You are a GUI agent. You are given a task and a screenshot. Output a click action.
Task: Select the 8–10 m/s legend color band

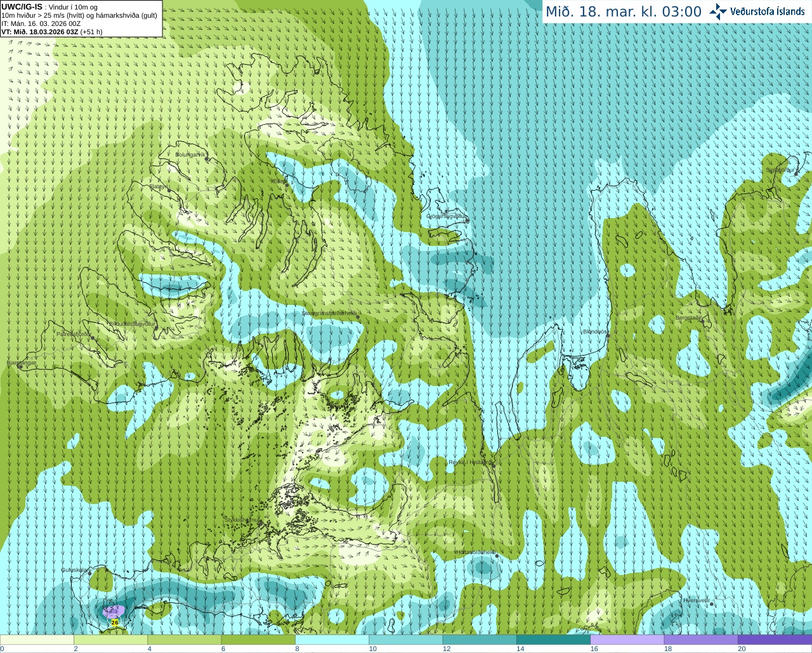(332, 640)
